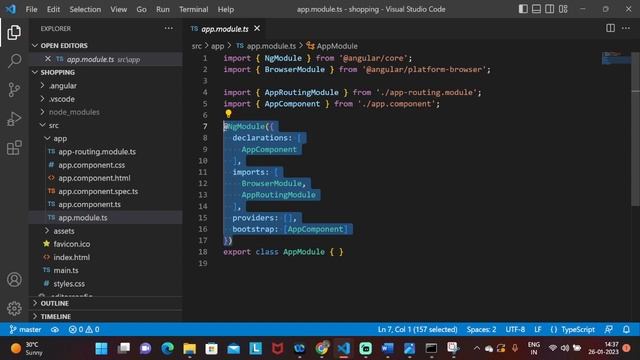640x360 pixels.
Task: Open styles.css file
Action: [69, 283]
